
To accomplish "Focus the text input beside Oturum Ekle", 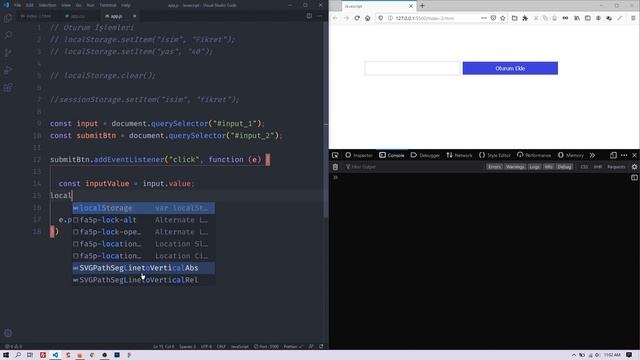I will coord(412,68).
